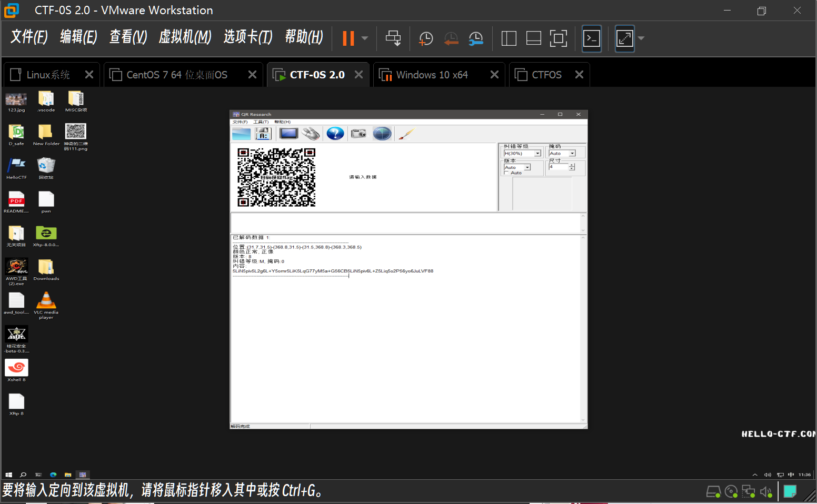Open the 编辑(E) menu in VMware

coord(78,37)
